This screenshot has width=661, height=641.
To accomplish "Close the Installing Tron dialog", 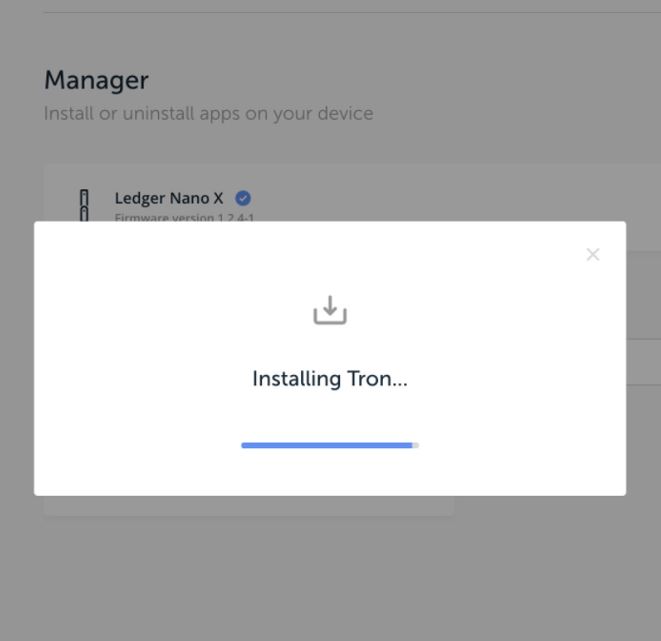I will (593, 254).
